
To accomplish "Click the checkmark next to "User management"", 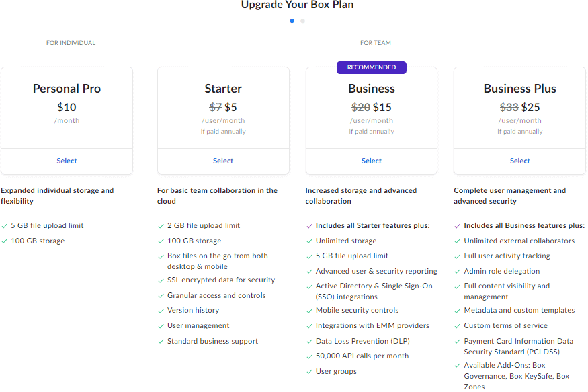I will (x=161, y=325).
